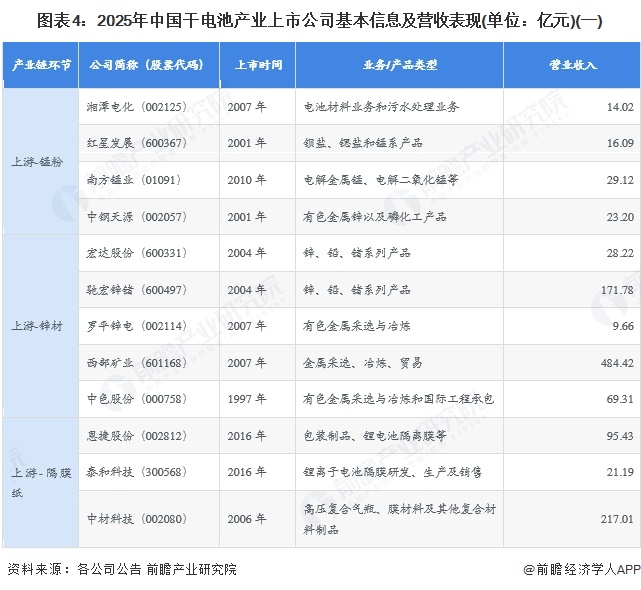This screenshot has width=641, height=590.
Task: Click the 上市时间 column header
Action: (258, 65)
